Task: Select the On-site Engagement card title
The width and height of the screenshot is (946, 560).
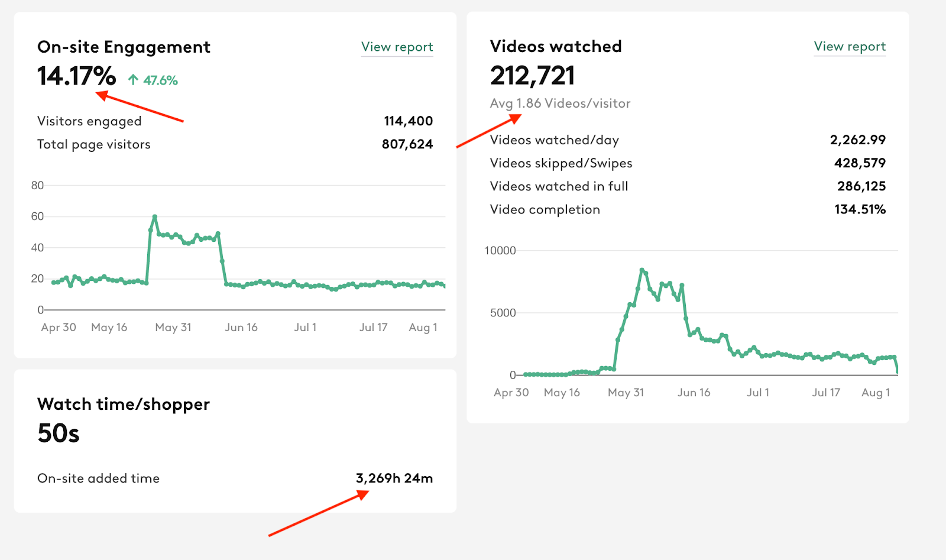Action: pos(124,47)
